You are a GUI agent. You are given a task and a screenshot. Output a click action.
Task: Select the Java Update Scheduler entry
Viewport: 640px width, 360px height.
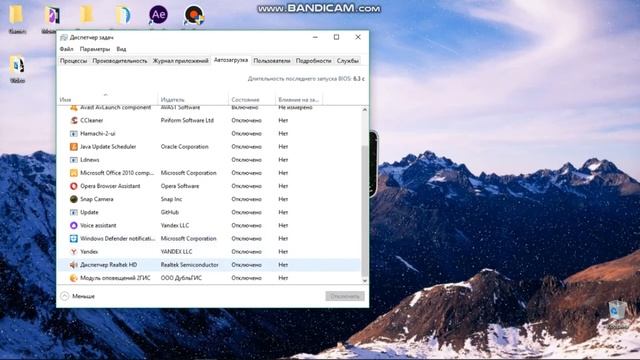(108, 147)
